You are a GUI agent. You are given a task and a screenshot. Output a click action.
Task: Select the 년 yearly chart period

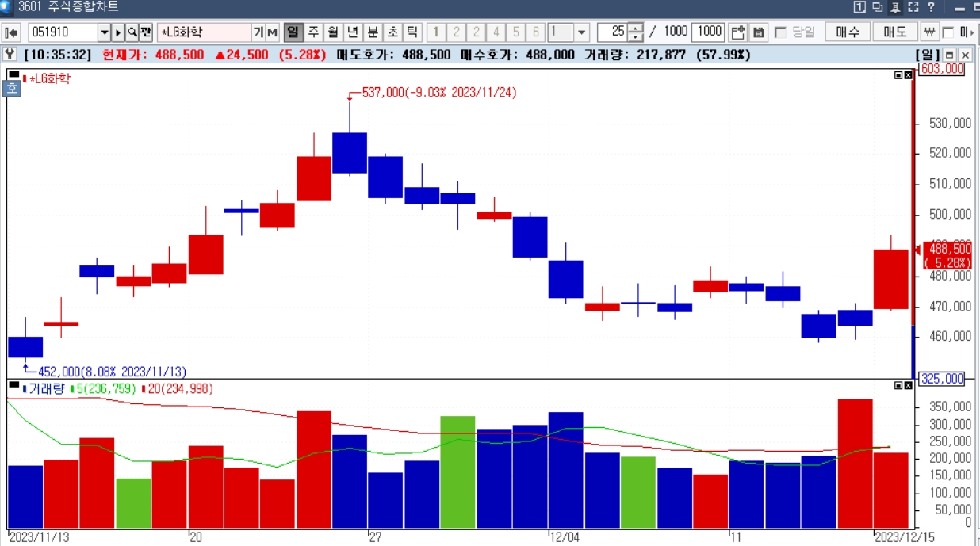tap(353, 32)
